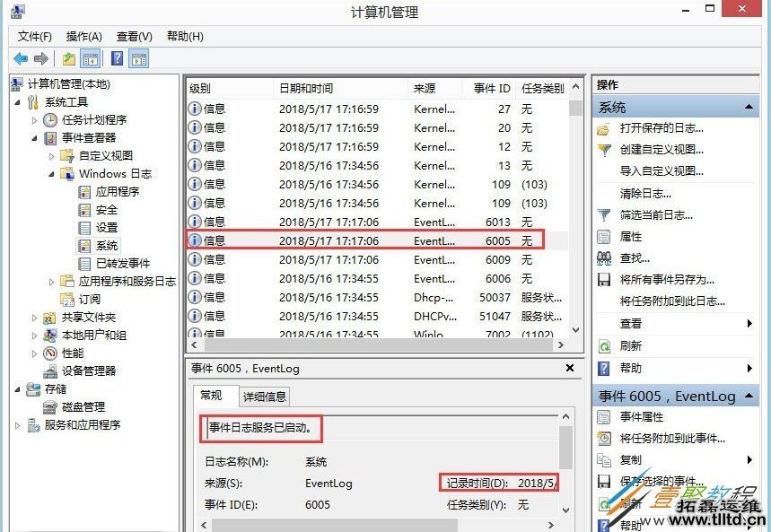Click the back navigation arrow
The width and height of the screenshot is (771, 532).
coord(20,59)
